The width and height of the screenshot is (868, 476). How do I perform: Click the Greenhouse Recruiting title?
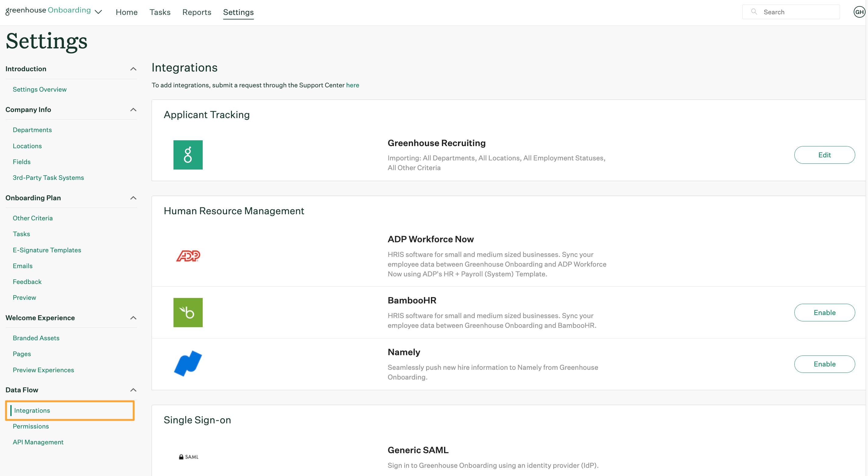click(x=436, y=143)
